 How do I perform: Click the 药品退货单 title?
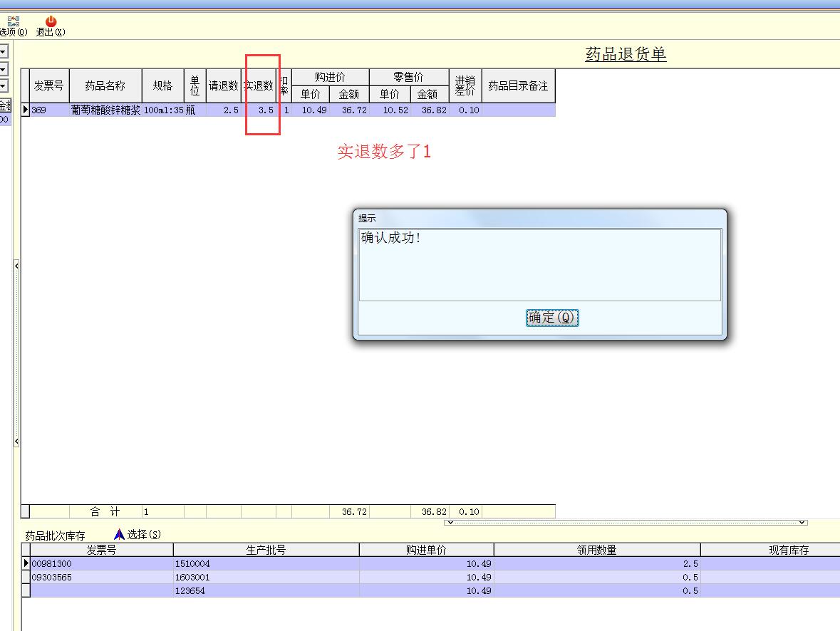tap(626, 54)
